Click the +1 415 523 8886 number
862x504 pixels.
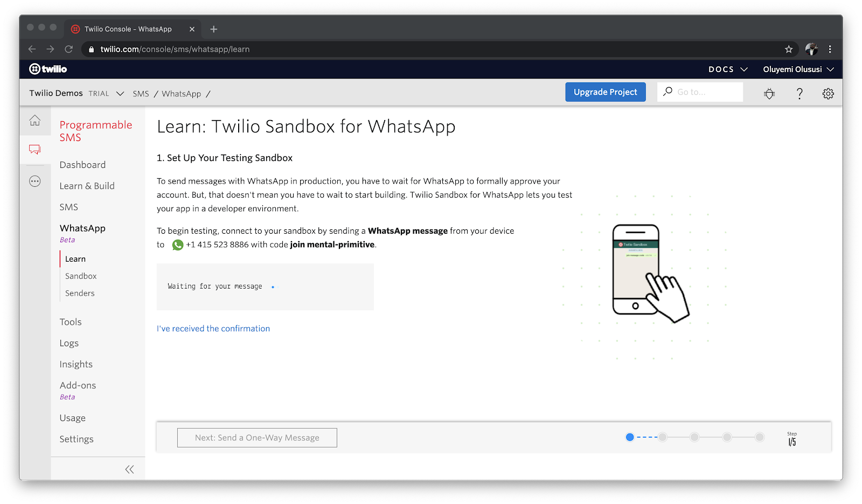(x=217, y=244)
